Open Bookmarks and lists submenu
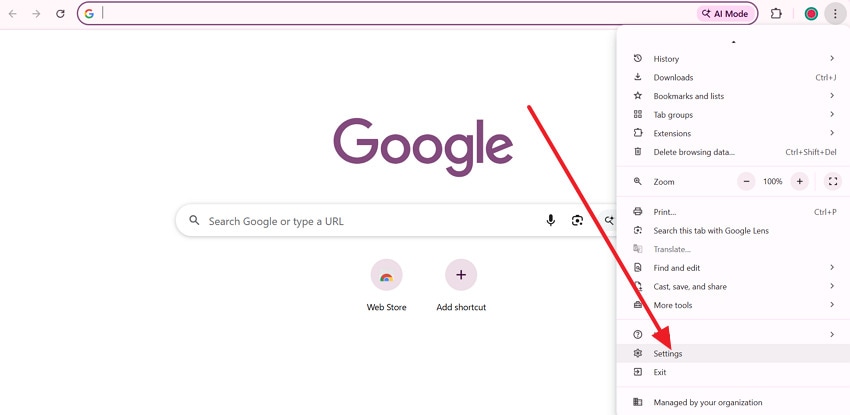Screen dimensions: 850x415 pos(733,96)
